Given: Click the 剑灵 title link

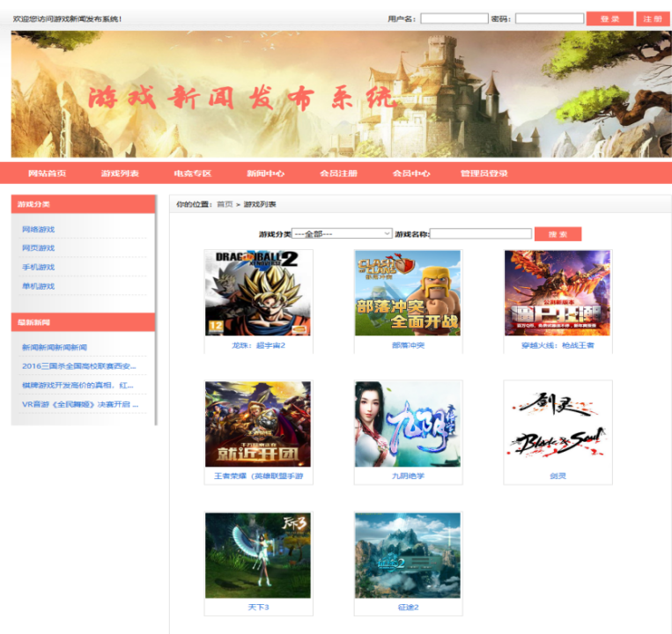Looking at the screenshot, I should 558,475.
